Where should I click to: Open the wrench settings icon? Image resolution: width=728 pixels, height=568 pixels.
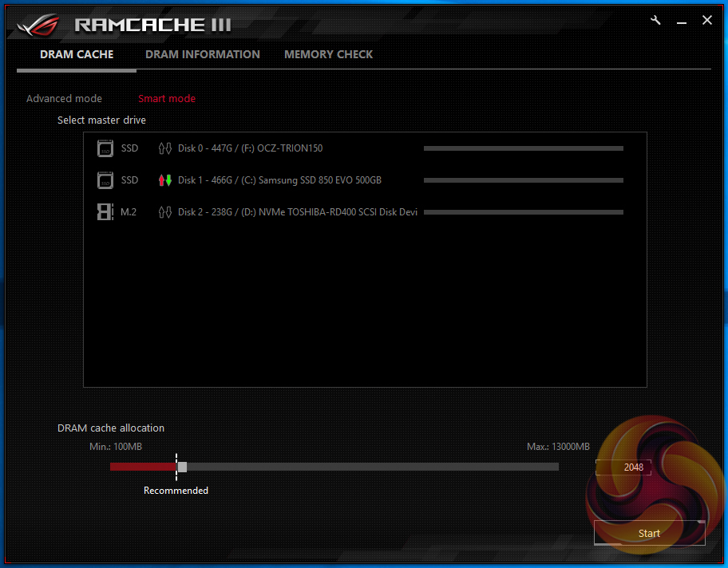coord(655,21)
